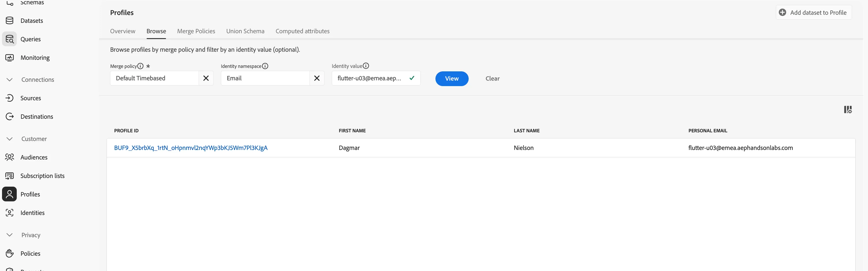The height and width of the screenshot is (271, 868).
Task: Collapse the Connections section
Action: tap(10, 80)
